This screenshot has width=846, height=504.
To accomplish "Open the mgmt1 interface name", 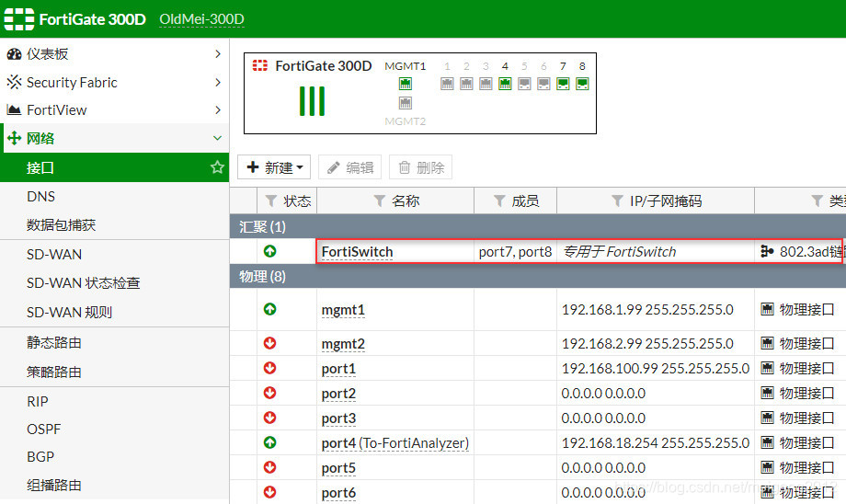I will 343,310.
